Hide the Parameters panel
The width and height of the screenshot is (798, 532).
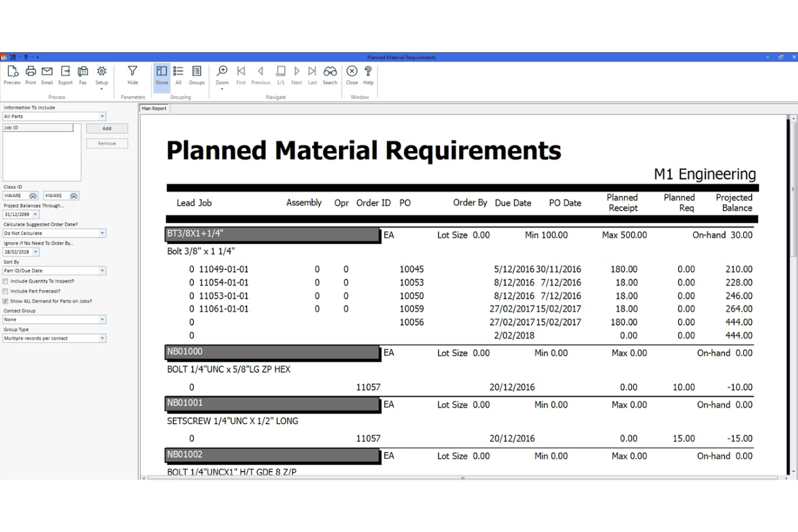point(132,75)
